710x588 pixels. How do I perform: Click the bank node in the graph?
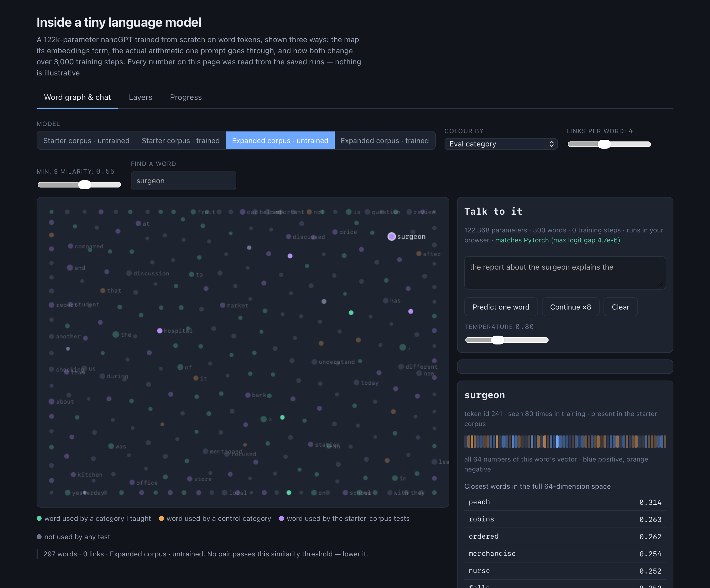click(x=248, y=395)
